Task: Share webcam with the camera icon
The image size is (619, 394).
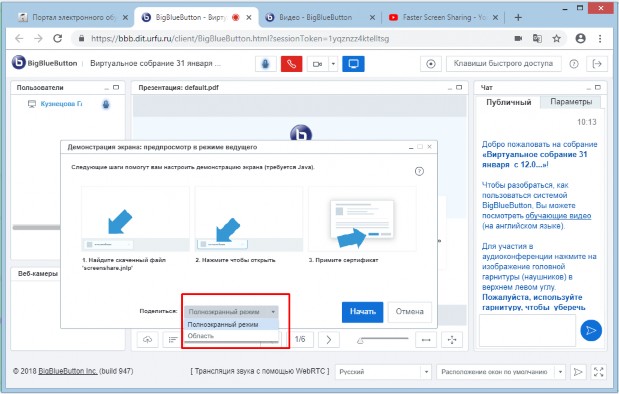Action: [x=317, y=64]
